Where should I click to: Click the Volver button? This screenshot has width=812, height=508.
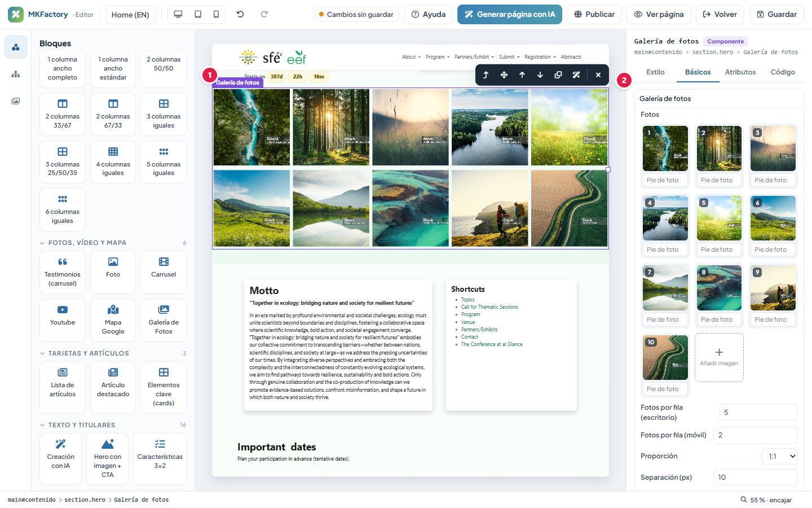[x=720, y=15]
